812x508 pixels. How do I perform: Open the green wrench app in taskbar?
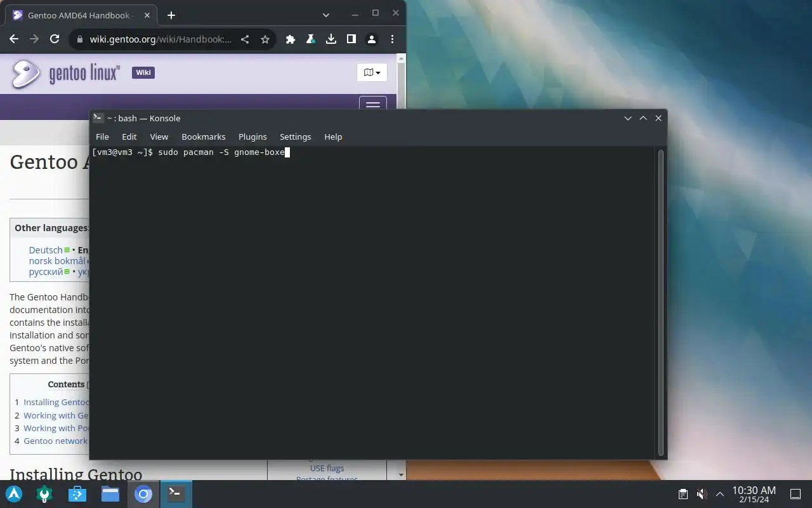tap(44, 494)
